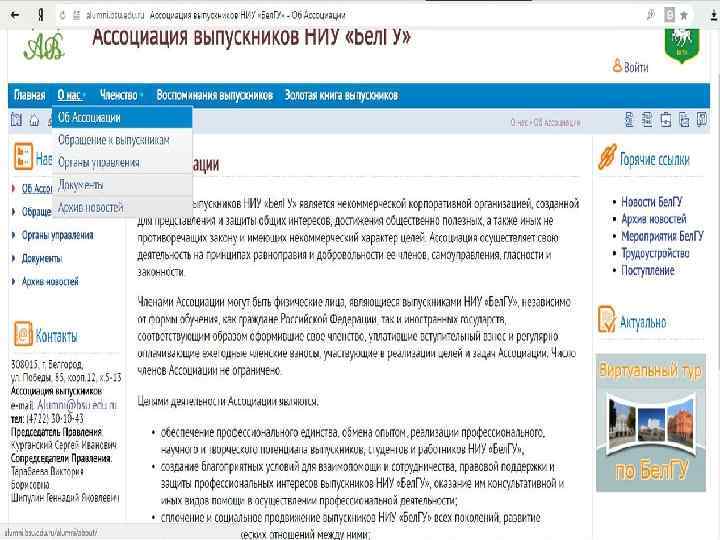Click the BelGU green shield emblem

point(682,45)
